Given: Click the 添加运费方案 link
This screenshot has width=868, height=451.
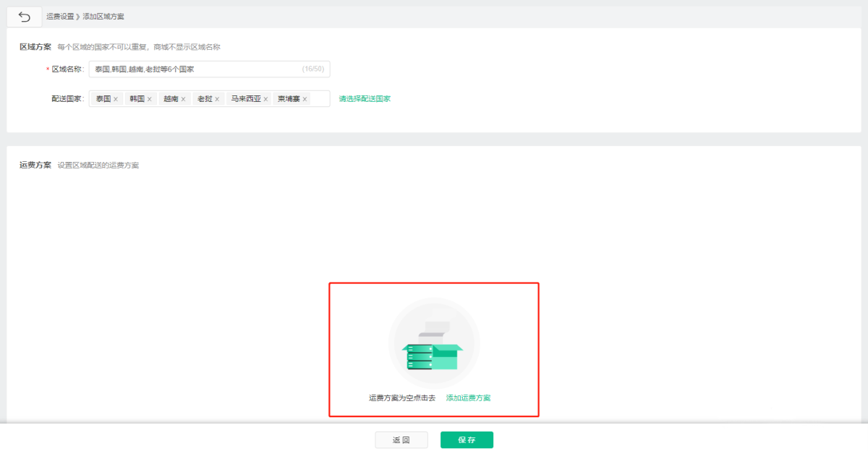Looking at the screenshot, I should tap(468, 398).
